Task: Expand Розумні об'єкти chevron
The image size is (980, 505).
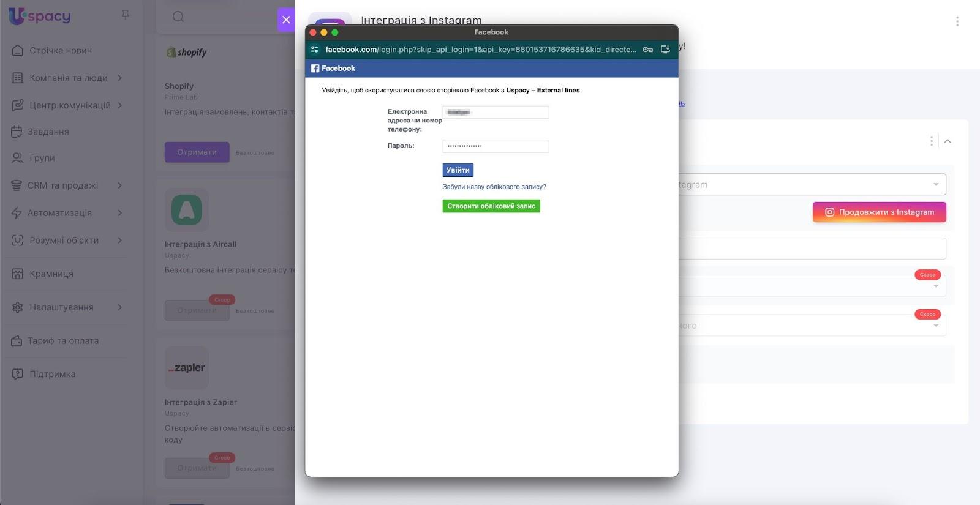Action: [120, 241]
